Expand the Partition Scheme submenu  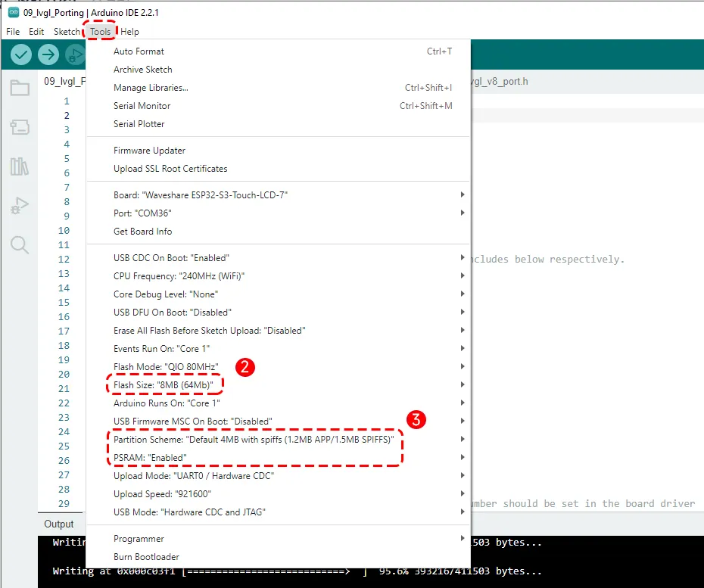coord(254,440)
